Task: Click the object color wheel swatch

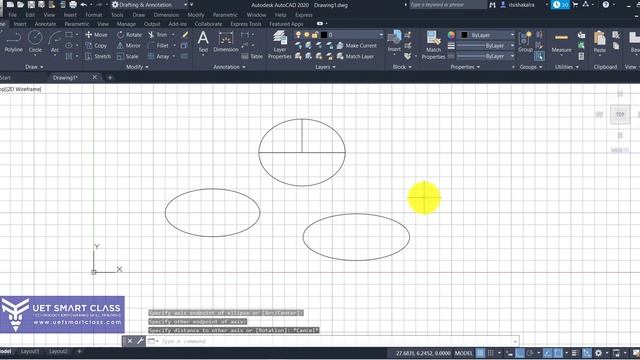Action: 451,35
